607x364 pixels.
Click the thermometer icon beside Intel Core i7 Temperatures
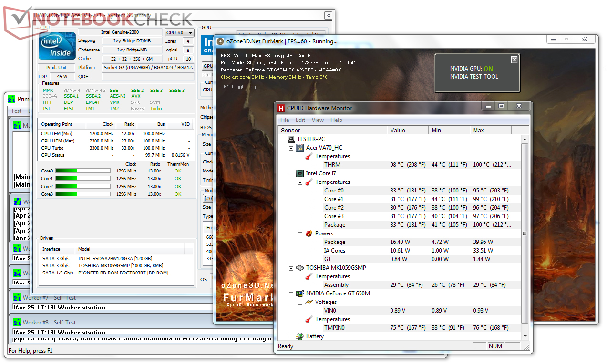[309, 182]
